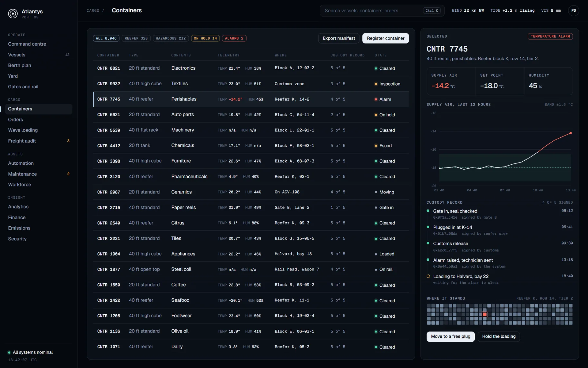
Task: Select row CNTR 6621
Action: (x=251, y=115)
